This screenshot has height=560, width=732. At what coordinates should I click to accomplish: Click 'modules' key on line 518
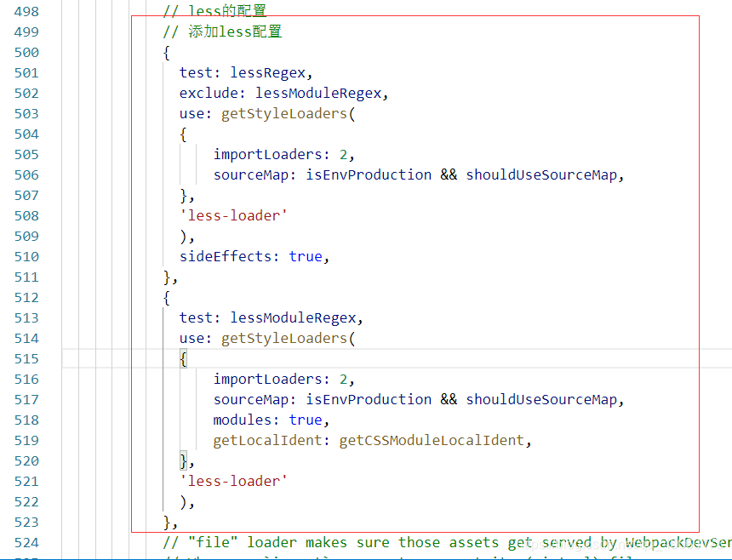tap(243, 420)
